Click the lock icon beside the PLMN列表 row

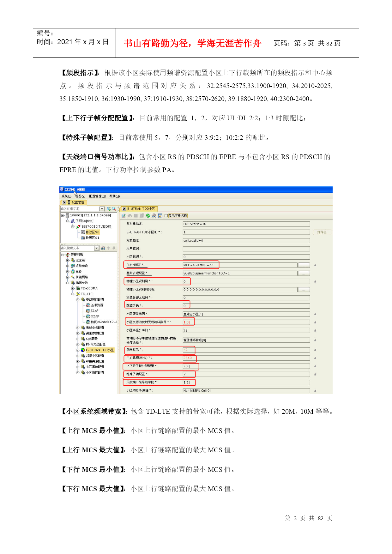pos(315,265)
